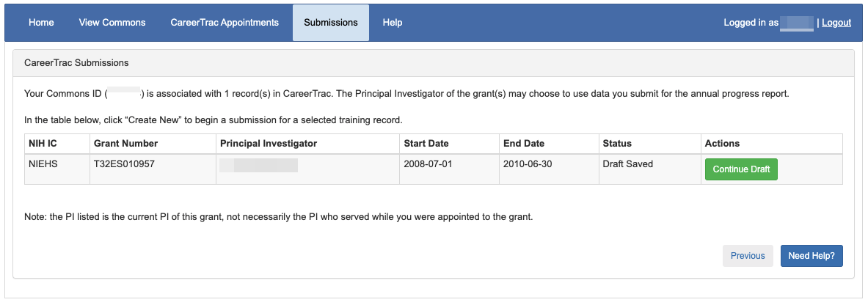The height and width of the screenshot is (305, 868).
Task: Go to the Home tab
Action: tap(41, 23)
